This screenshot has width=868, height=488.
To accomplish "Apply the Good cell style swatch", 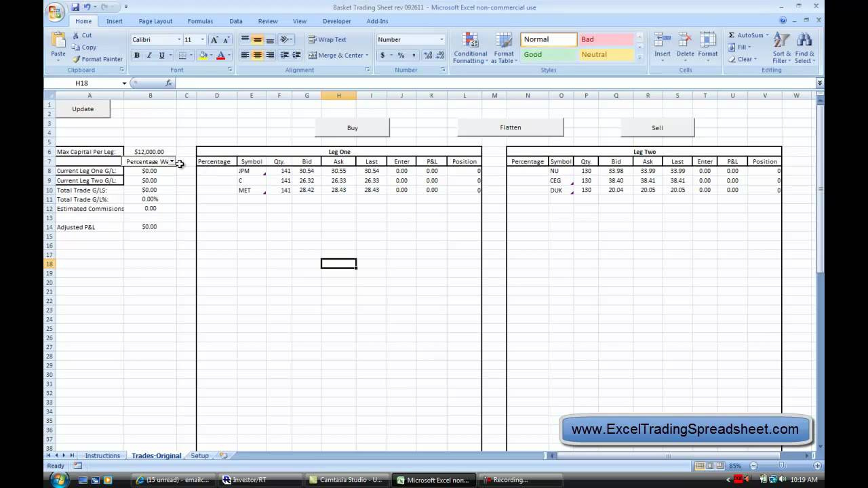I will (548, 55).
